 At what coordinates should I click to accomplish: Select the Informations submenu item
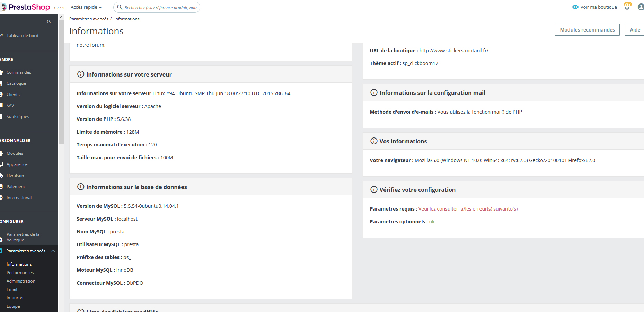pyautogui.click(x=19, y=264)
